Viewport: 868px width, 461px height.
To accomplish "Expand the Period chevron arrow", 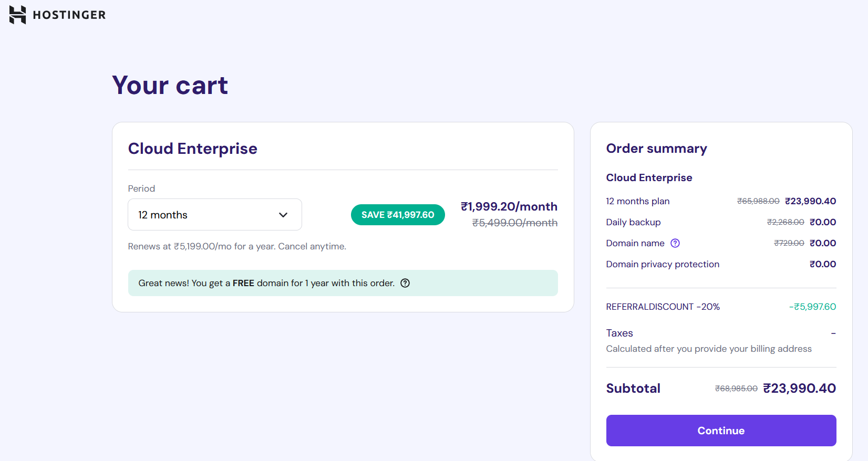I will tap(283, 215).
